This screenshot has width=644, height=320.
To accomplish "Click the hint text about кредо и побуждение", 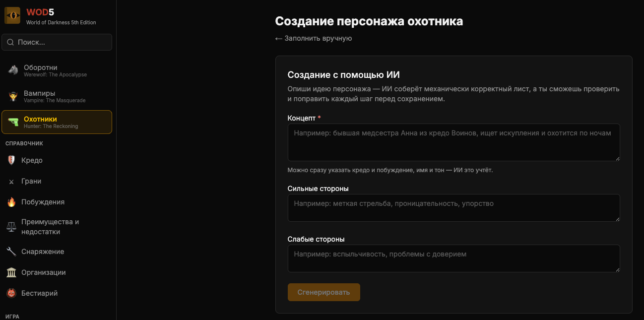I will 390,170.
